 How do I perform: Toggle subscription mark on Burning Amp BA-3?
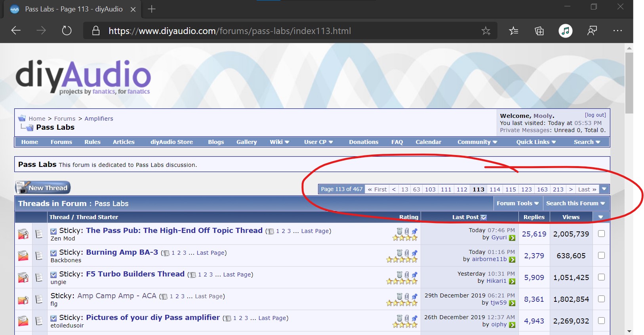(x=53, y=253)
